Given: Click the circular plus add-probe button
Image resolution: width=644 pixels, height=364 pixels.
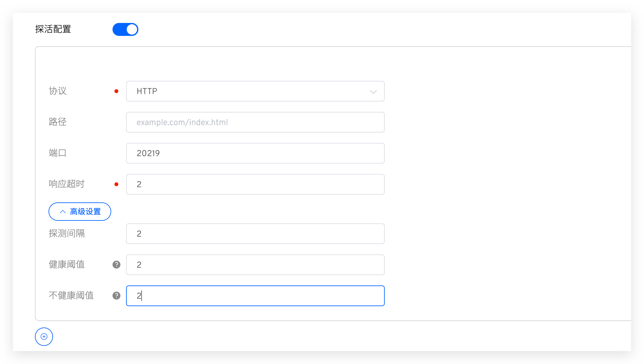Looking at the screenshot, I should point(44,337).
